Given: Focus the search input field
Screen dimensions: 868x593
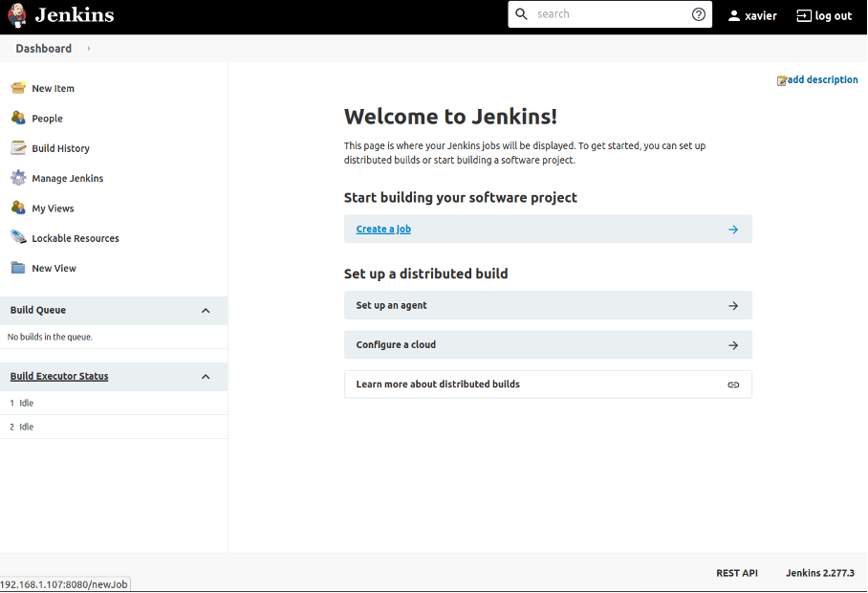Looking at the screenshot, I should (x=609, y=14).
